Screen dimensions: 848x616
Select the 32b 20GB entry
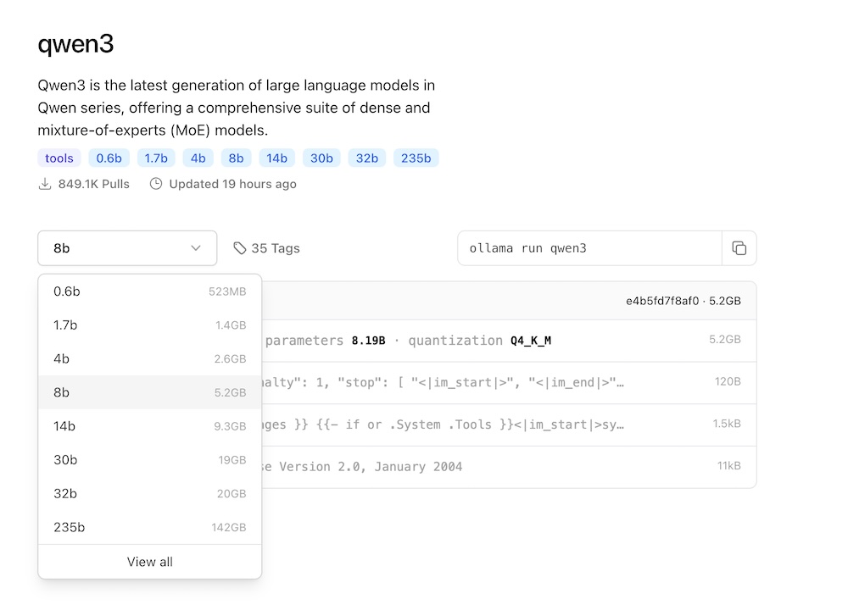150,493
